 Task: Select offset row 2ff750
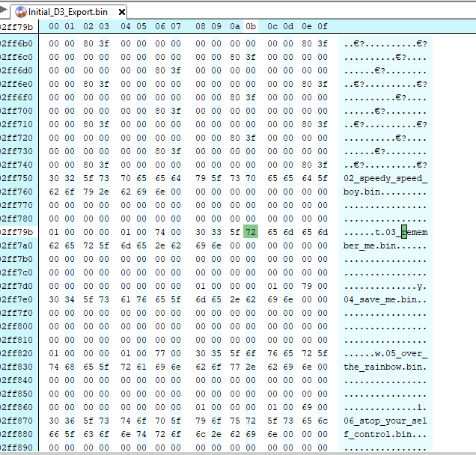17,178
